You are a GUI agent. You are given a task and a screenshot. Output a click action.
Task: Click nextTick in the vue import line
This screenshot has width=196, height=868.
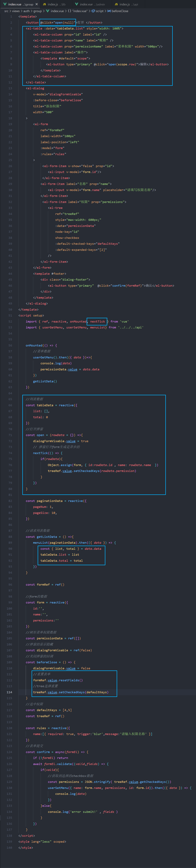(97, 321)
